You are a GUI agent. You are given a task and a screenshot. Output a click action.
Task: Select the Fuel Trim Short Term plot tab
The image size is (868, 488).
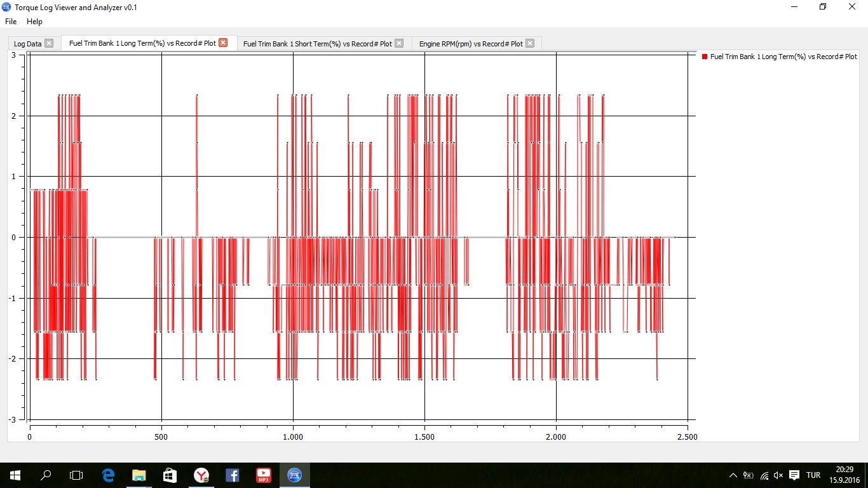(317, 44)
